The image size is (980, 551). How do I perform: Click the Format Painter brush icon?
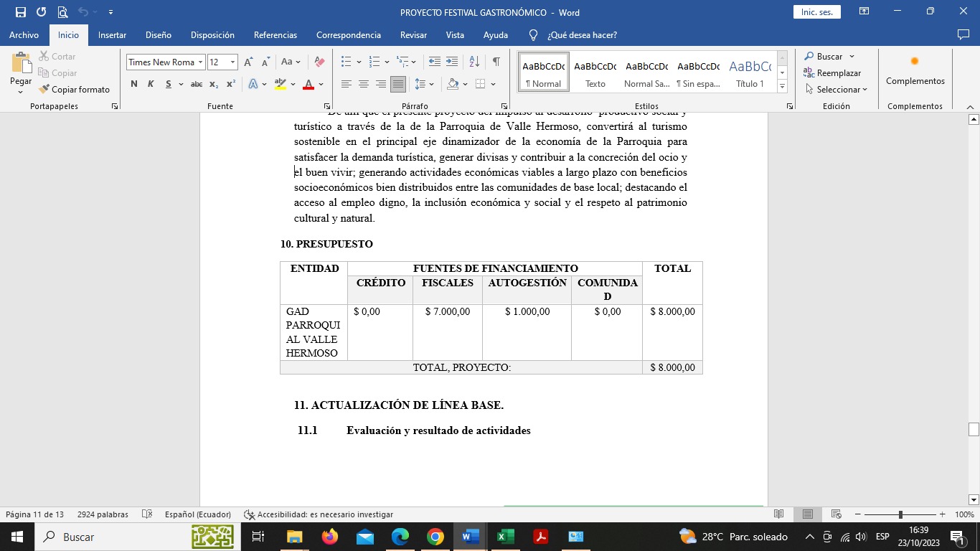tap(44, 90)
